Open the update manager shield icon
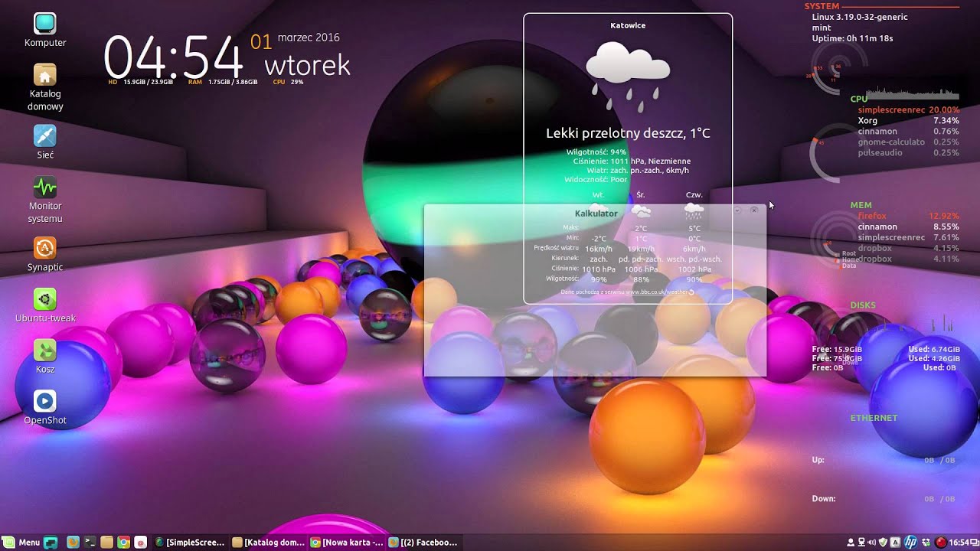 point(883,543)
